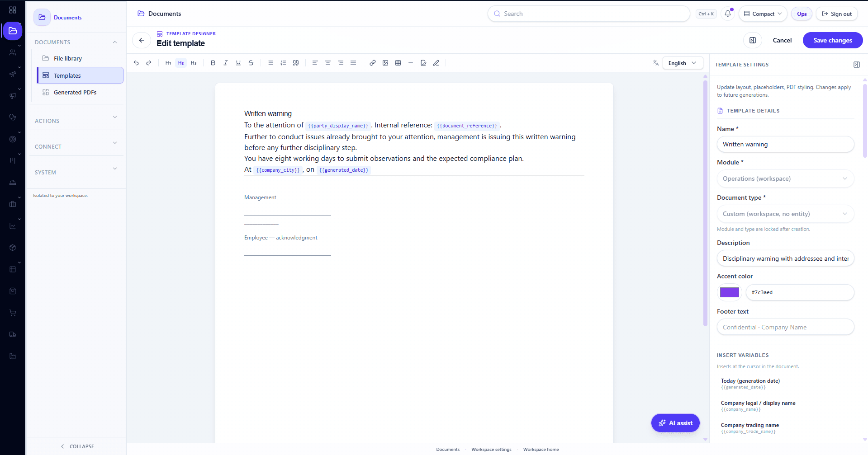Insert a horizontal rule
Viewport: 868px width, 455px height.
click(411, 63)
